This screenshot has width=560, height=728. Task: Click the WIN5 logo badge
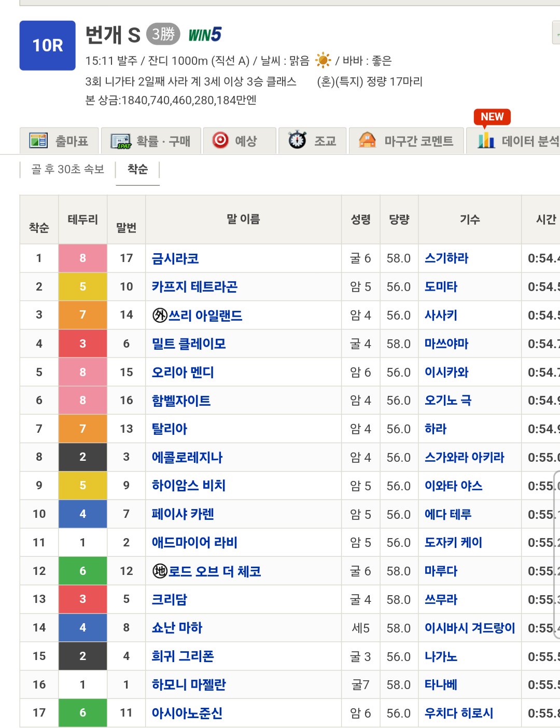pos(205,35)
